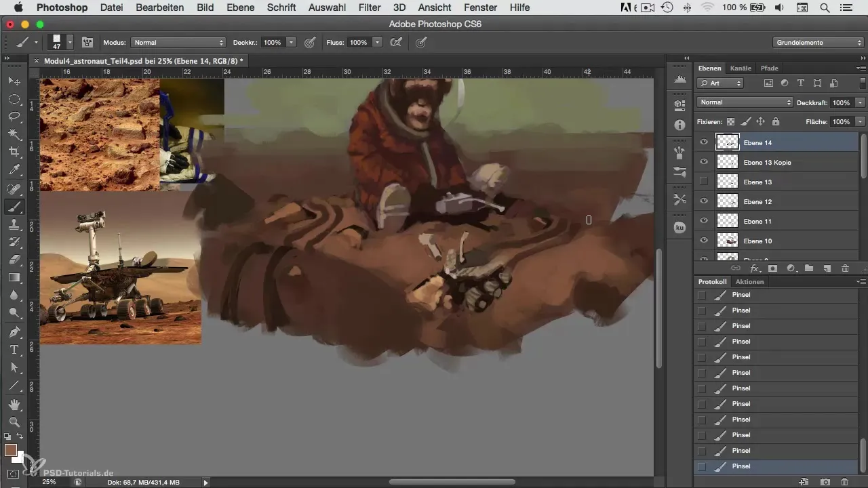Select the History Brush tool

(x=14, y=242)
